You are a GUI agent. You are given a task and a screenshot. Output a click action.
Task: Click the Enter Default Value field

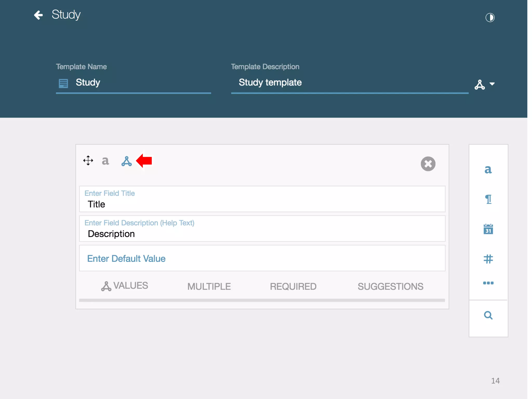262,258
